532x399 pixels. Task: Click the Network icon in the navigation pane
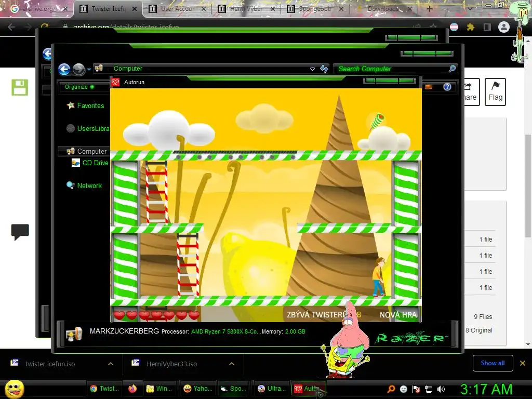point(71,185)
